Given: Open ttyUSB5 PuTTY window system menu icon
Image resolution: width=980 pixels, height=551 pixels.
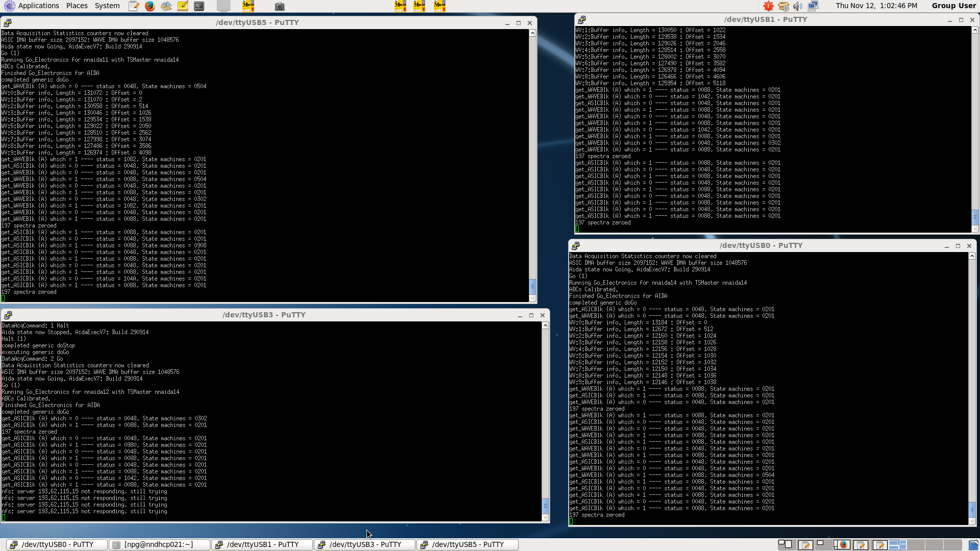Looking at the screenshot, I should [x=8, y=23].
